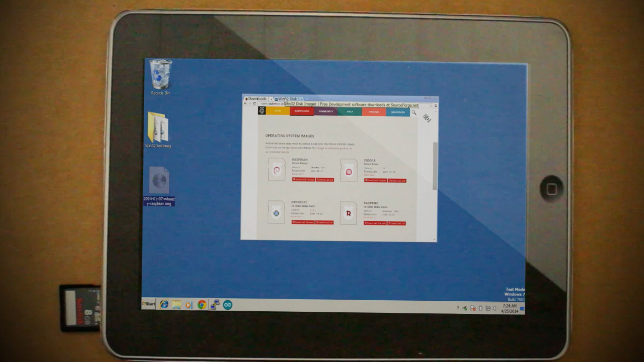Image resolution: width=644 pixels, height=362 pixels.
Task: Click the Raspbian SD card image thumbnail
Action: pos(277,170)
